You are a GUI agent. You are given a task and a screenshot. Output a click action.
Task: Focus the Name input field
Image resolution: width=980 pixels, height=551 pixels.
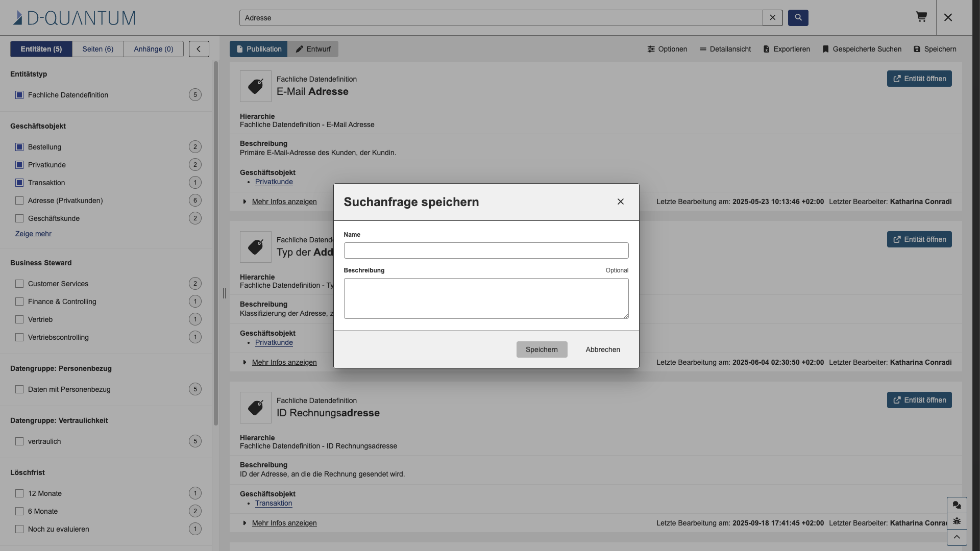coord(486,251)
